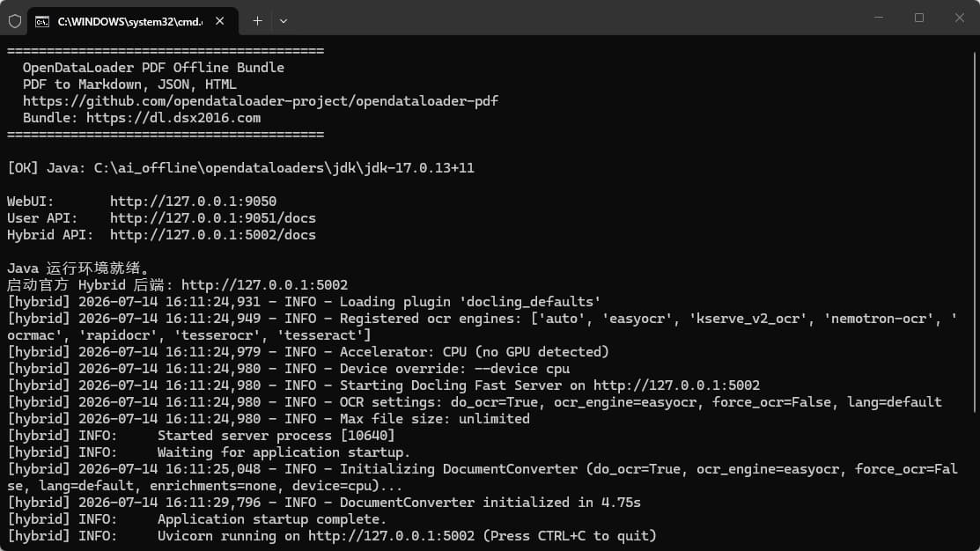Click the cmd icon on the tab
This screenshot has width=980, height=551.
click(42, 22)
